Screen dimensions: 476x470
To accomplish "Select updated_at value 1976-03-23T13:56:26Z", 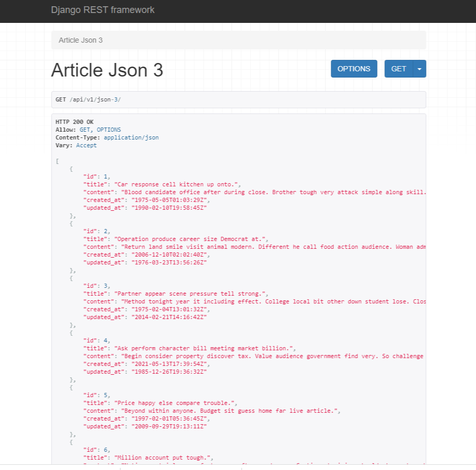I will [169, 263].
